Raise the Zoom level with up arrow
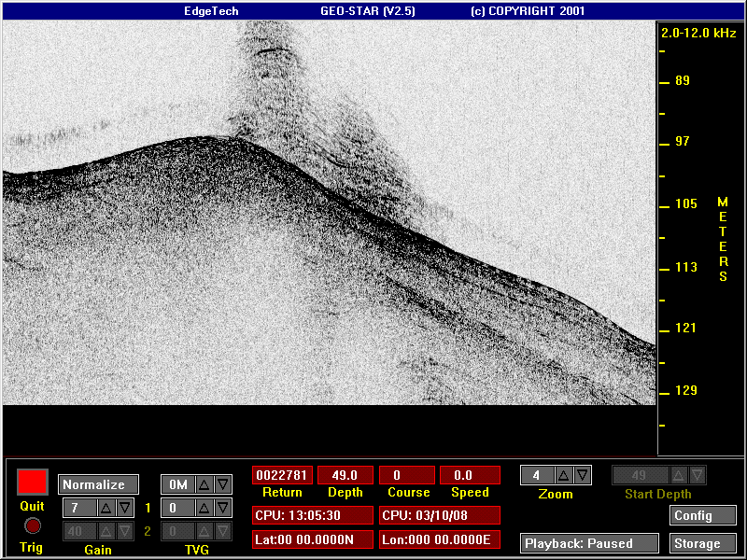 (x=564, y=475)
